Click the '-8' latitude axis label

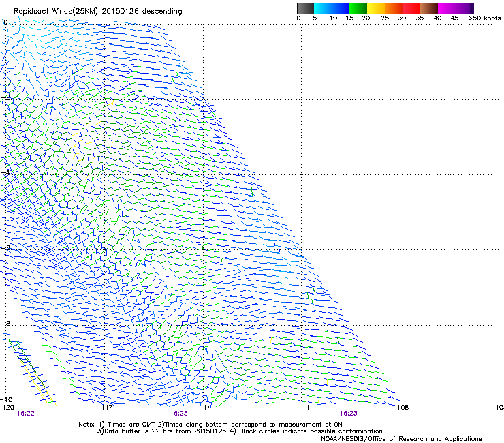[x=6, y=324]
